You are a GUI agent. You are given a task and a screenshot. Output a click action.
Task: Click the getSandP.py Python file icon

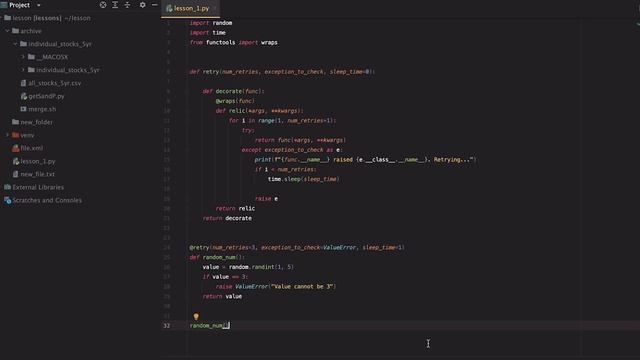24,96
